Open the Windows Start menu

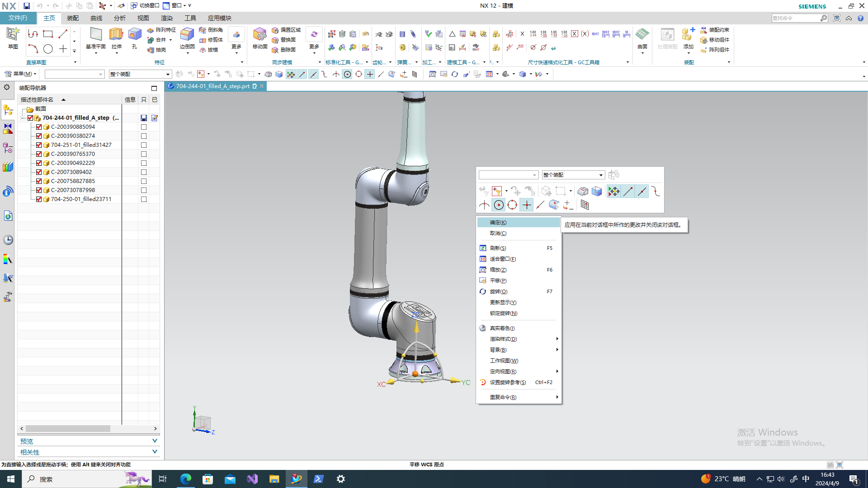(11, 479)
